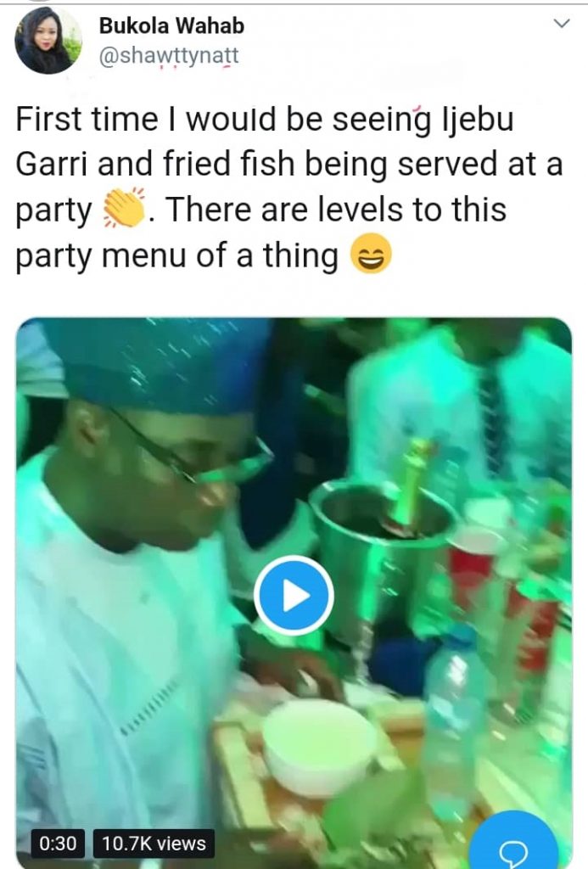Viewport: 588px width, 869px height.
Task: Open Bukola Wahab's profile picture
Action: pos(48,41)
